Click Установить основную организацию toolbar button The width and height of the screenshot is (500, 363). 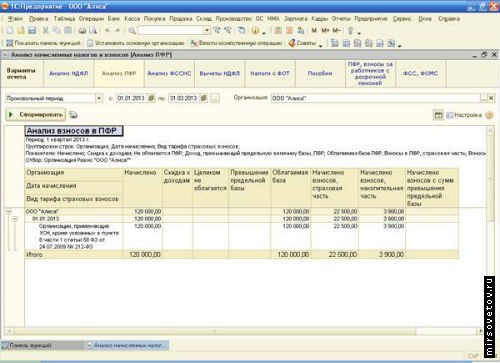tap(135, 43)
